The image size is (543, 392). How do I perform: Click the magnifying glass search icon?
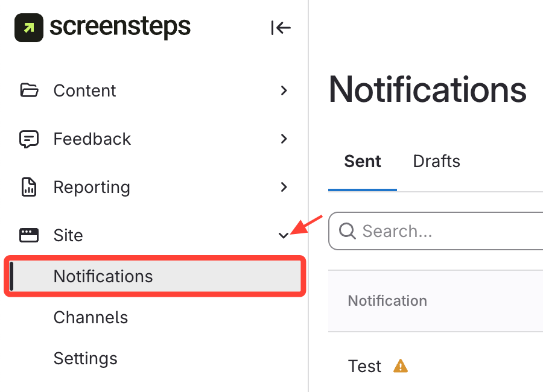(x=348, y=231)
